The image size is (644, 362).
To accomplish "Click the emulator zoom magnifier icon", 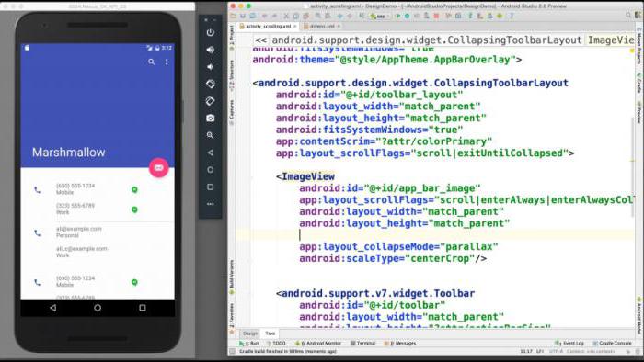I will 211,135.
